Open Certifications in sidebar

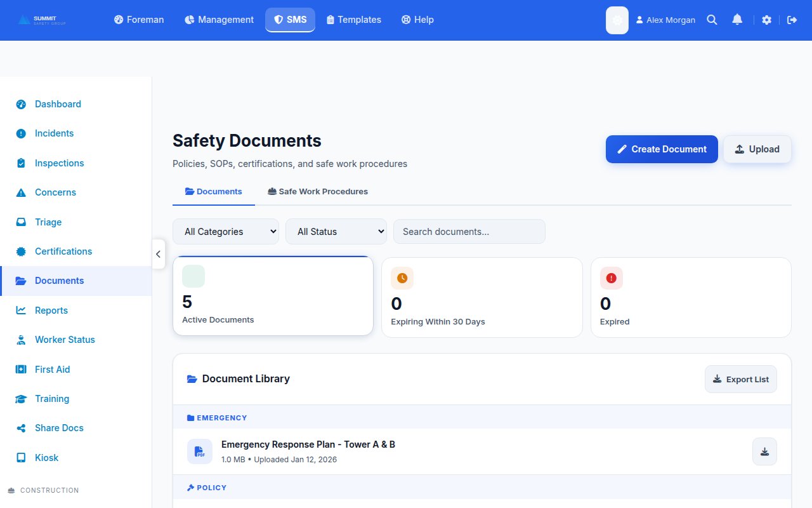[76, 251]
